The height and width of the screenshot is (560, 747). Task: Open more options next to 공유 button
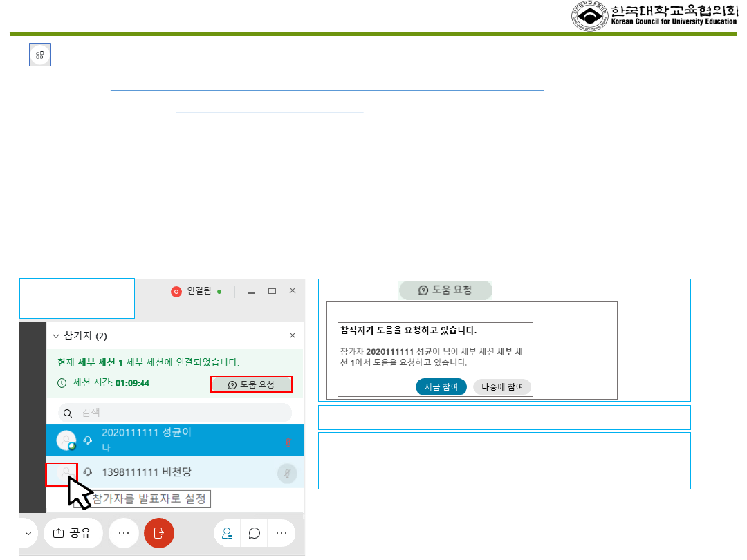click(x=124, y=533)
